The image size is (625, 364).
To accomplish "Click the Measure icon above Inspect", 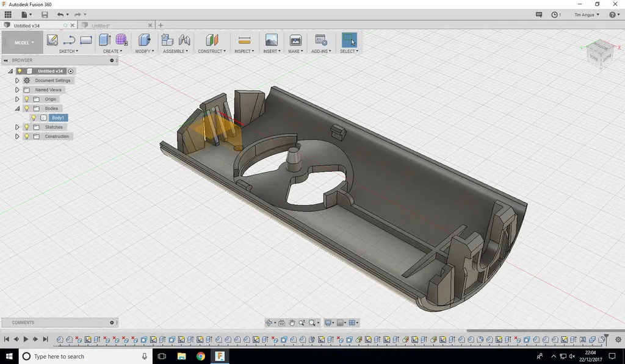I will coord(244,40).
